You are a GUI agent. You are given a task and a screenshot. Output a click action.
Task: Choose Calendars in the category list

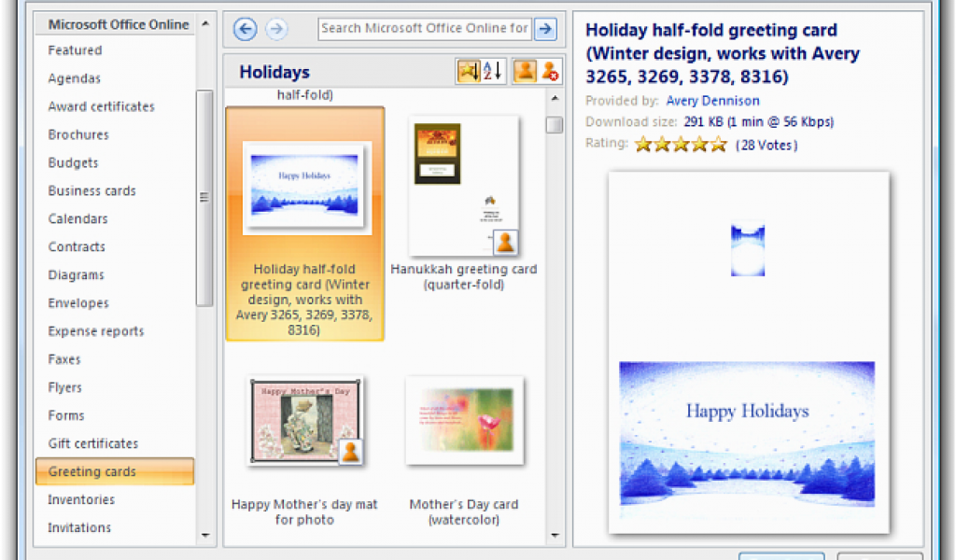point(78,218)
